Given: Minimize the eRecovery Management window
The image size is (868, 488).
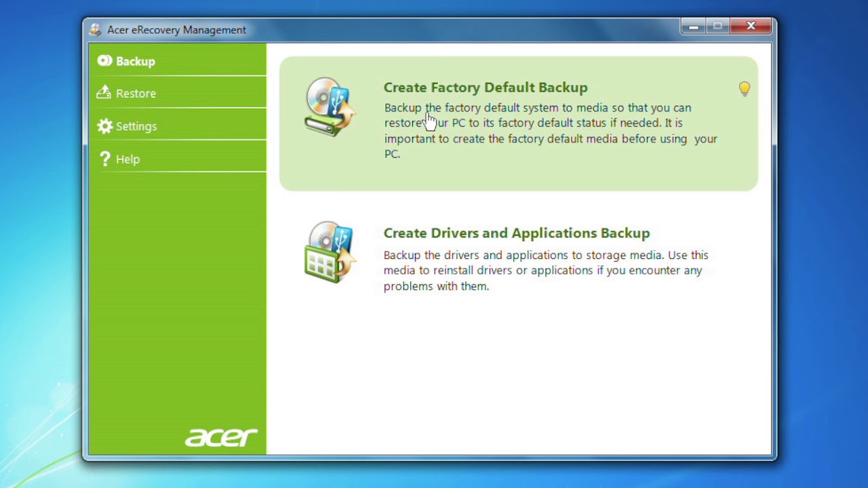Looking at the screenshot, I should coord(693,26).
